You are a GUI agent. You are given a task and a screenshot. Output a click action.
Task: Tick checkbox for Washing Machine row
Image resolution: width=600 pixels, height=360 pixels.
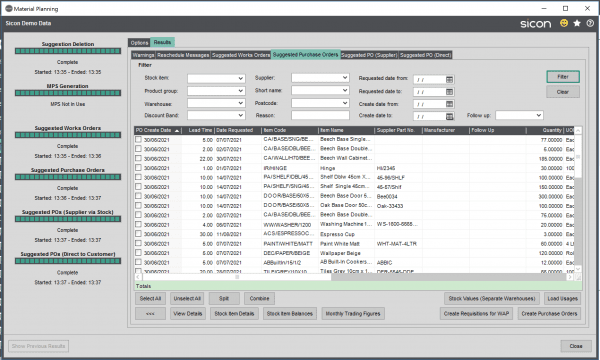click(138, 224)
